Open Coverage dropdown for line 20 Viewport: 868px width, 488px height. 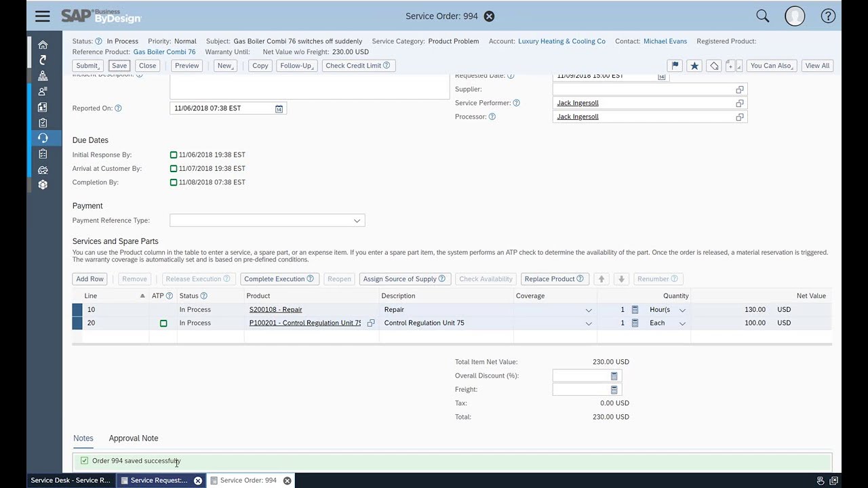tap(589, 323)
